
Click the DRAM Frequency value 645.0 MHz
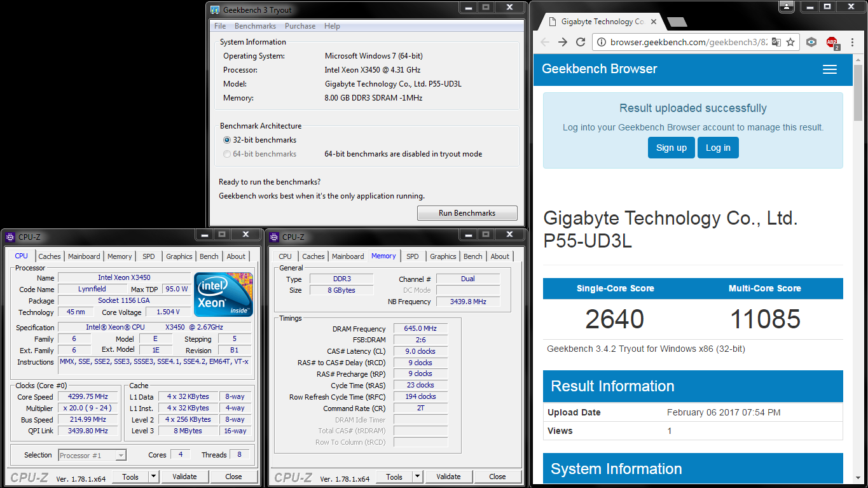[x=420, y=328]
